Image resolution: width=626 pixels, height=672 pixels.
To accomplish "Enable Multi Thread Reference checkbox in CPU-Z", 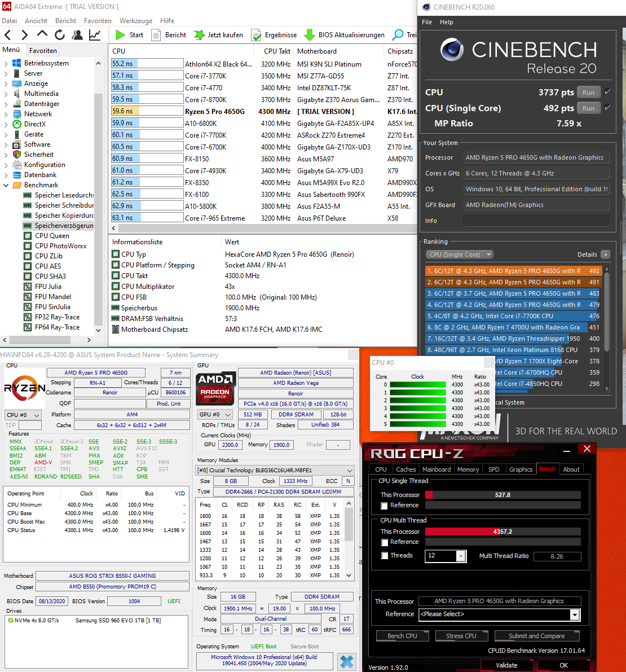I will 384,543.
